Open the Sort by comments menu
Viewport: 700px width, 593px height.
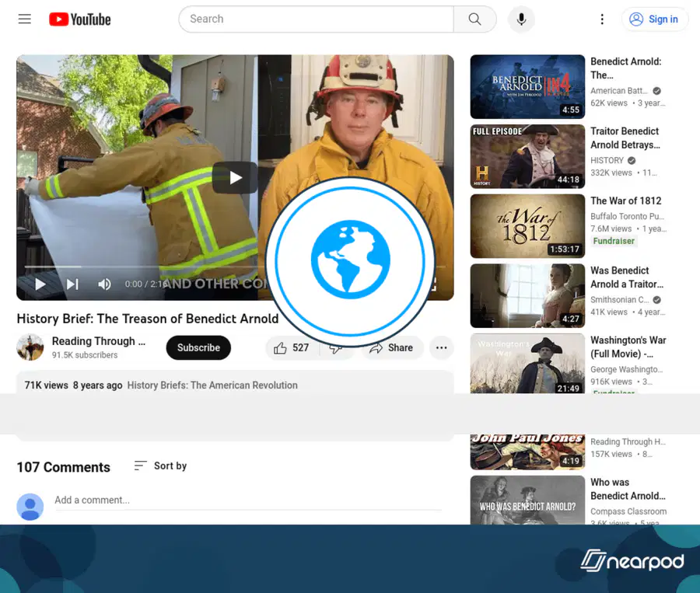pyautogui.click(x=161, y=466)
